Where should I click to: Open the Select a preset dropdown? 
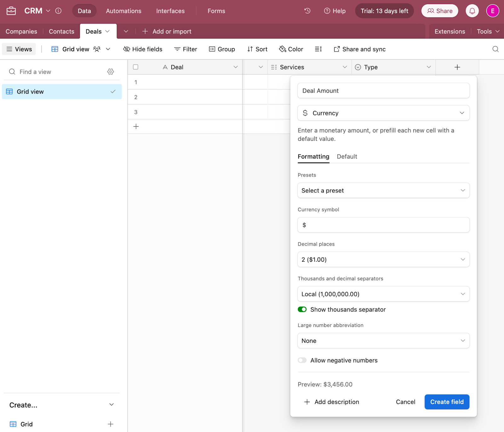pos(383,190)
